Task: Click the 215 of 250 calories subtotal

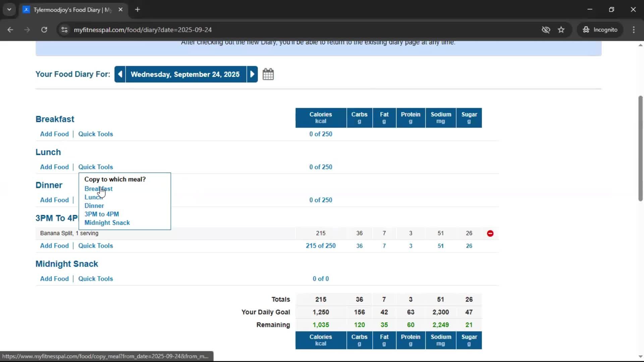Action: pos(321,246)
